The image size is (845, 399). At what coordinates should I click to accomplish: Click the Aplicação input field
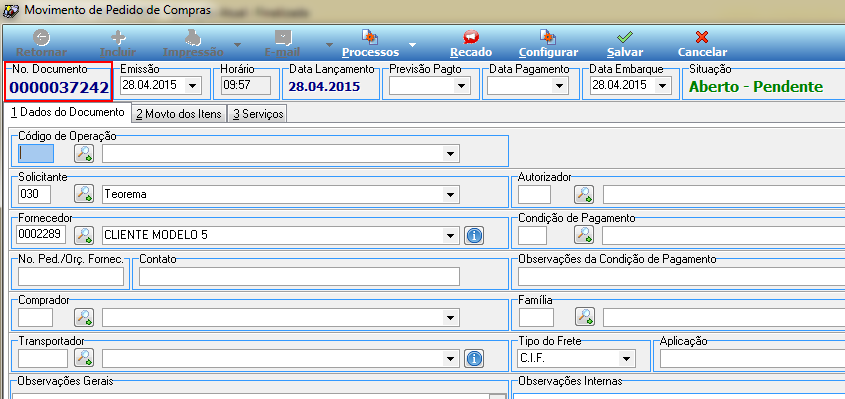(752, 358)
